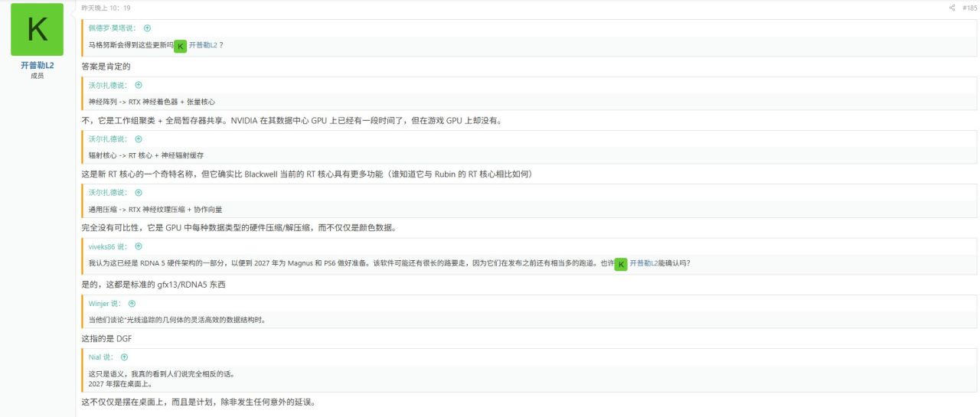Jump to Winjer's quoted post via arrow icon
The height and width of the screenshot is (417, 980).
tap(132, 304)
